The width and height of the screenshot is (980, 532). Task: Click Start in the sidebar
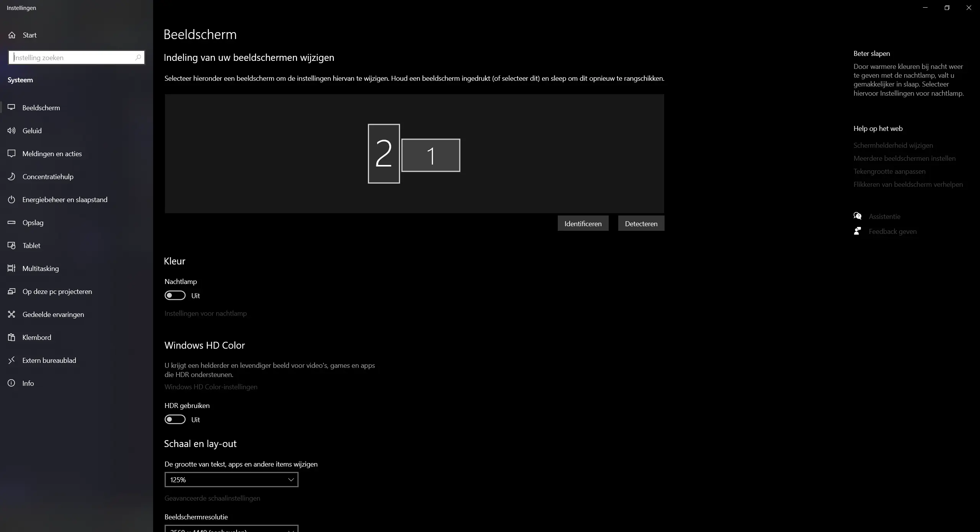point(77,35)
